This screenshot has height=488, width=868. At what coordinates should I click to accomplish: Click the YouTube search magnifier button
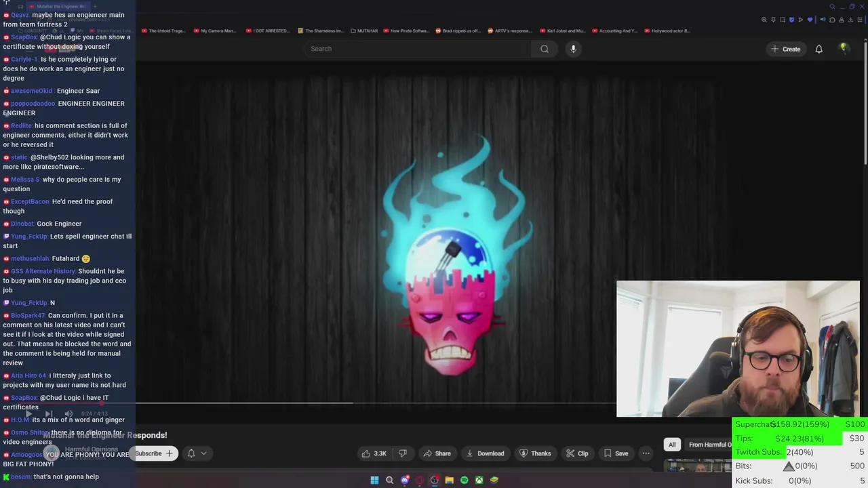coord(545,49)
